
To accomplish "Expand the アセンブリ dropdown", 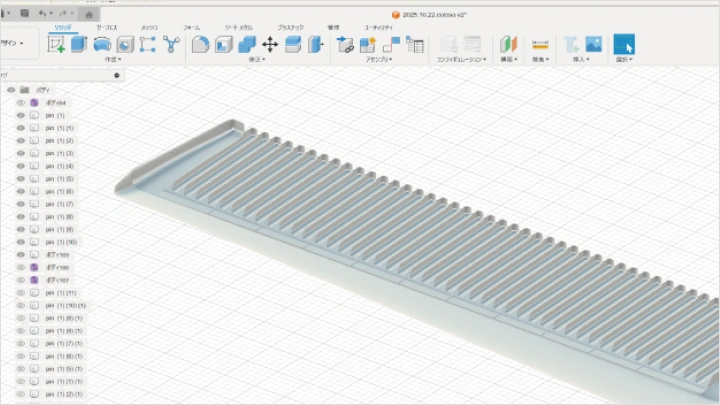I will click(379, 60).
